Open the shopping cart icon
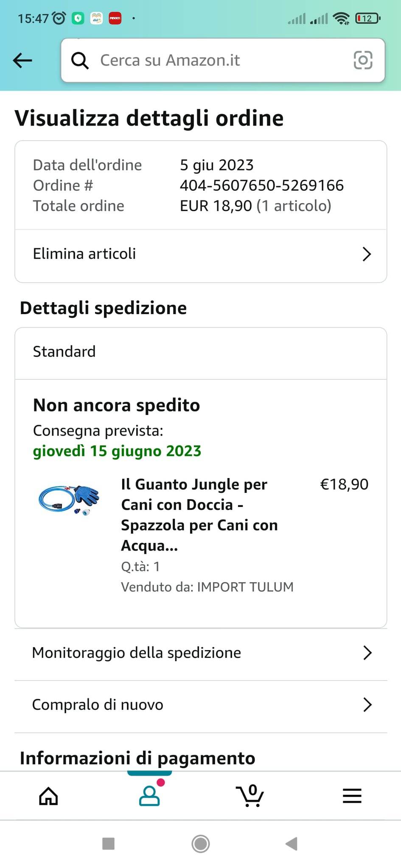This screenshot has height=868, width=401. pyautogui.click(x=250, y=795)
